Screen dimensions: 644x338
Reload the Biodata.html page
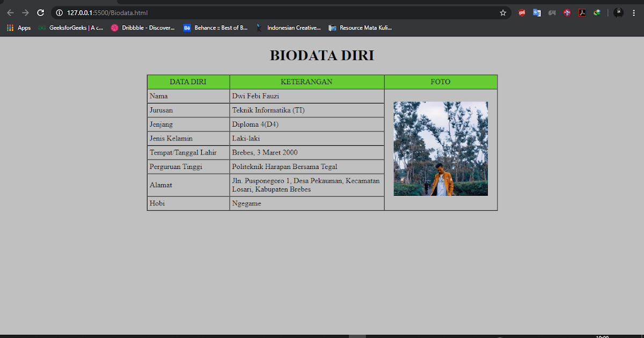tap(40, 12)
